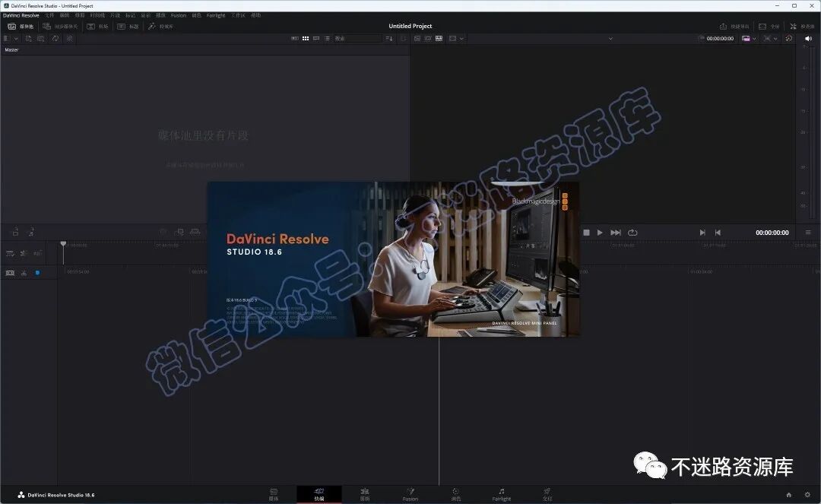Switch to the Media page
This screenshot has height=504, width=821.
coord(274,495)
